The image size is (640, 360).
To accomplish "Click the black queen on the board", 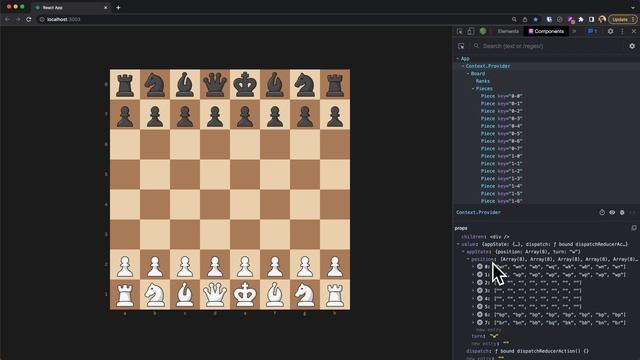I will (215, 84).
